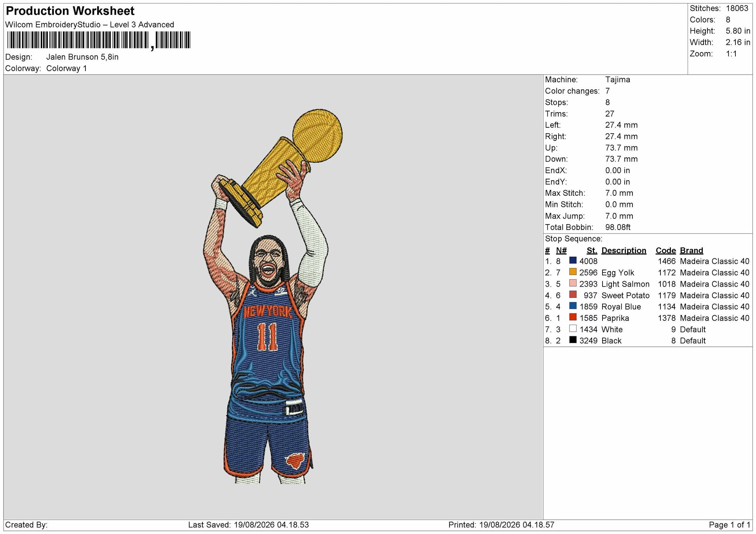Select the min stitch value "0.0 mm"
756x534 pixels.
coord(619,204)
